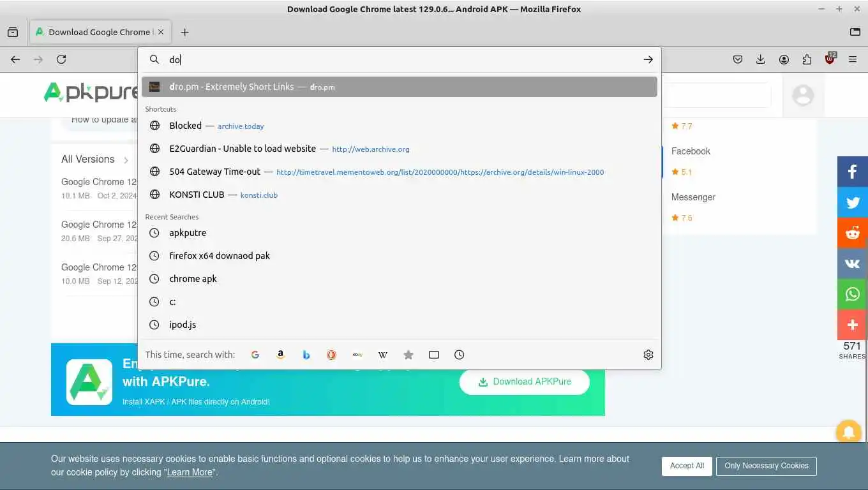Screen dimensions: 868x490
Task: Search with Amazon engine icon
Action: [280, 355]
